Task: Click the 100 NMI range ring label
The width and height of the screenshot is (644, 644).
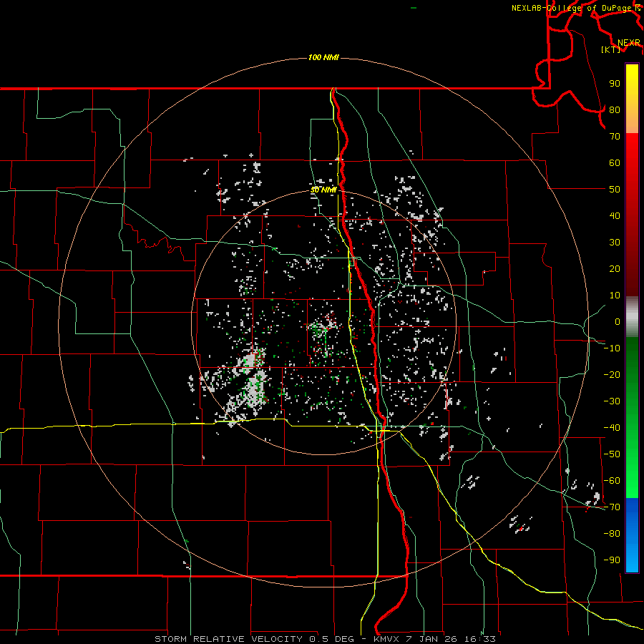Action: pos(323,57)
